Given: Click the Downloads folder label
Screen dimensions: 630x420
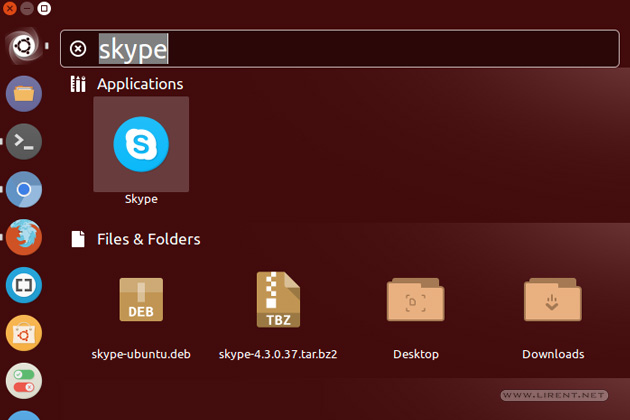Looking at the screenshot, I should pyautogui.click(x=553, y=354).
